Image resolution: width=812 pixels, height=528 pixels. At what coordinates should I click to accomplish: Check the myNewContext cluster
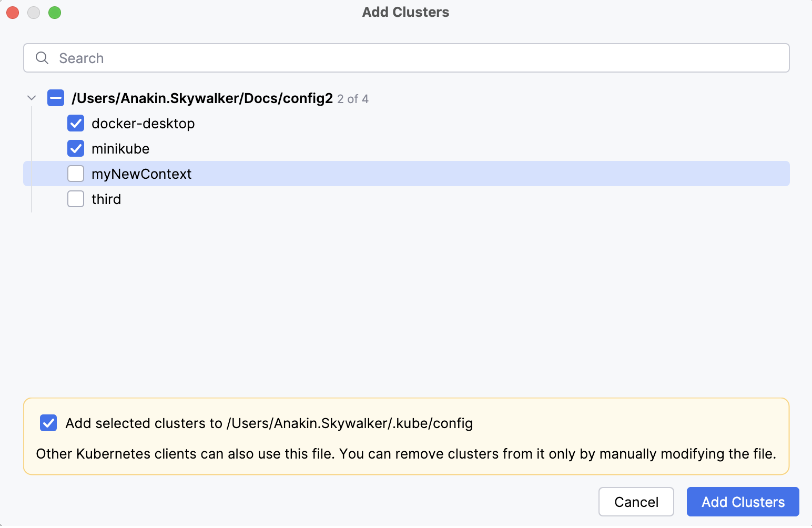click(x=76, y=174)
